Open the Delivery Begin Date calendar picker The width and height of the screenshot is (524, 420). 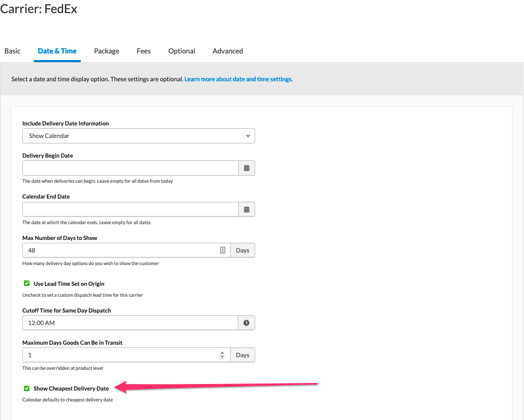pyautogui.click(x=246, y=168)
